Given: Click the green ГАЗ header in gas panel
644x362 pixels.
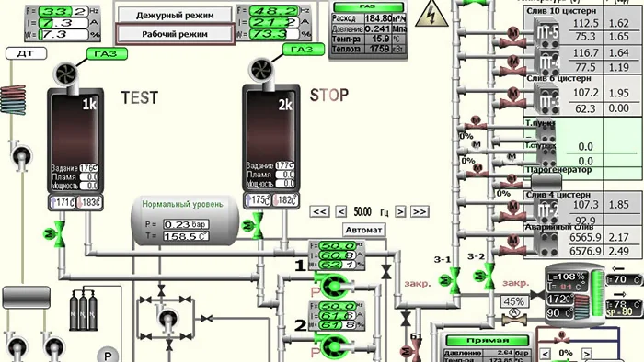Looking at the screenshot, I should click(368, 7).
